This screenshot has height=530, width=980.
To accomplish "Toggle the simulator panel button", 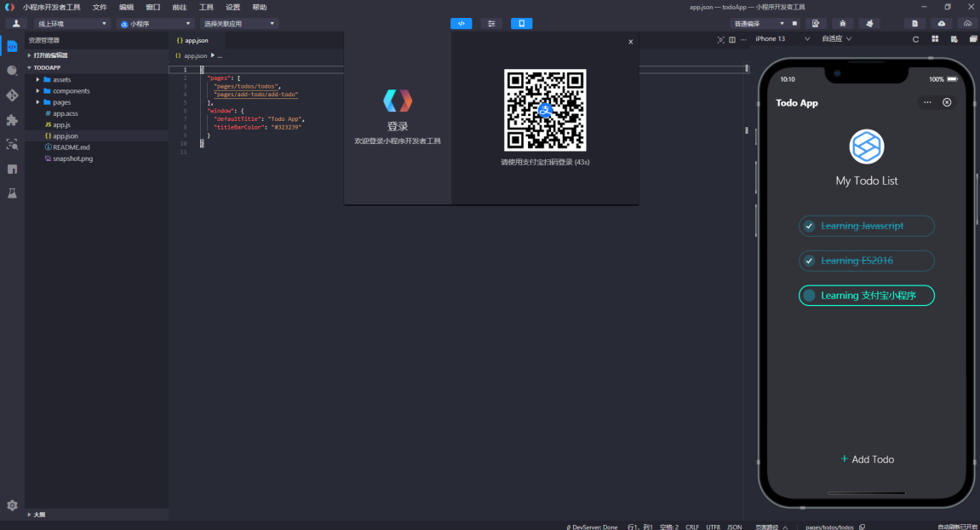I will [521, 24].
